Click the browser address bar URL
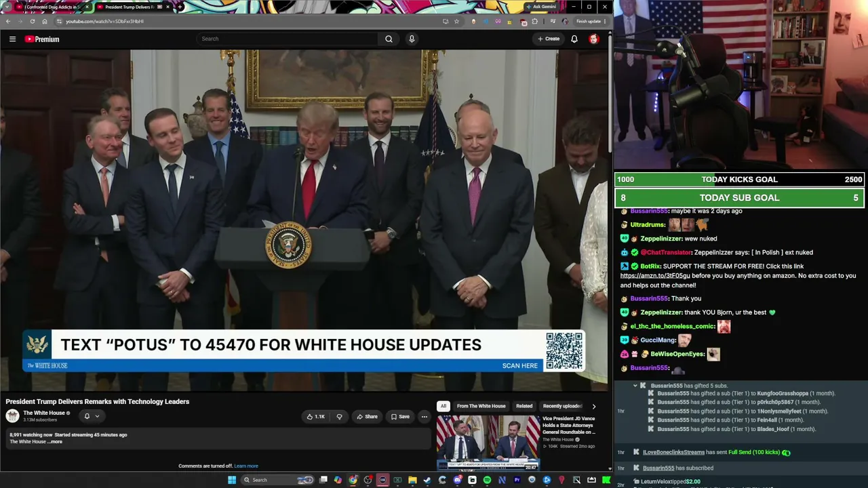Viewport: 868px width, 488px height. click(104, 21)
